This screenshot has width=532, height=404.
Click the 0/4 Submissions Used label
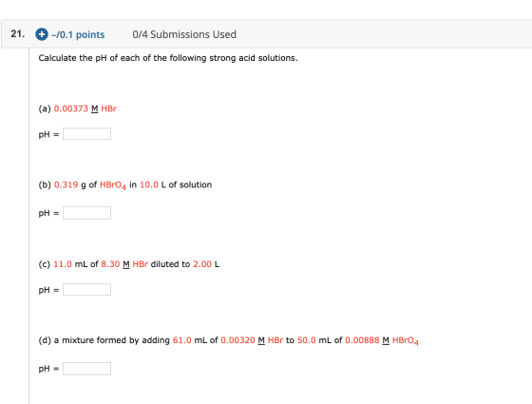click(184, 34)
